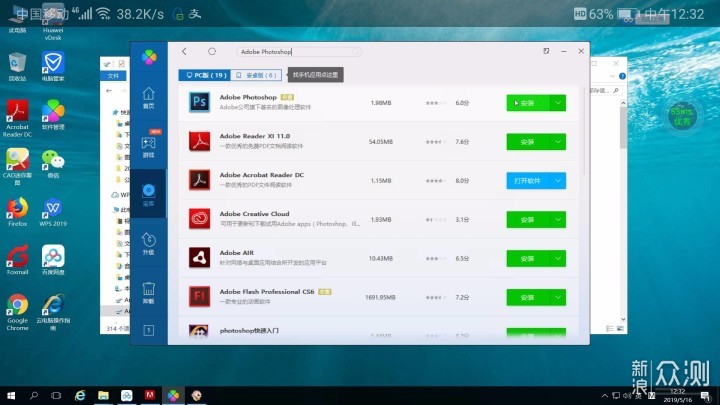Click the Adobe Creative Cloud title text
The image size is (720, 405).
(254, 214)
